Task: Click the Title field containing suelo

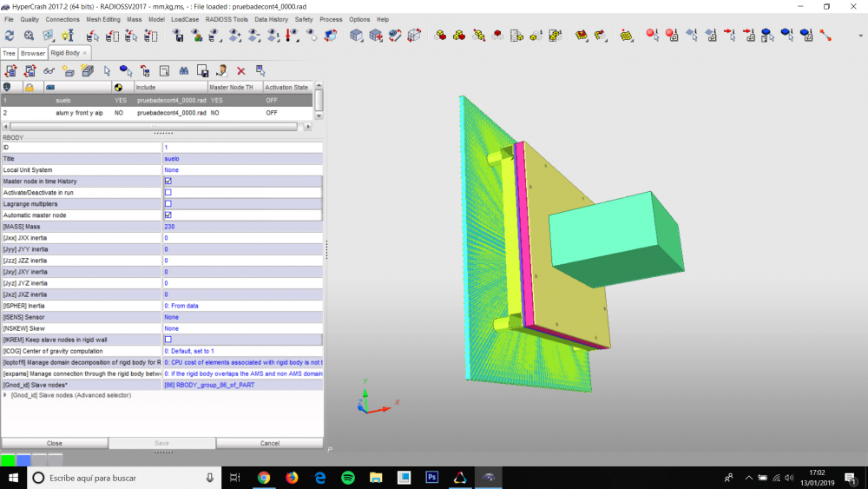Action: point(242,158)
